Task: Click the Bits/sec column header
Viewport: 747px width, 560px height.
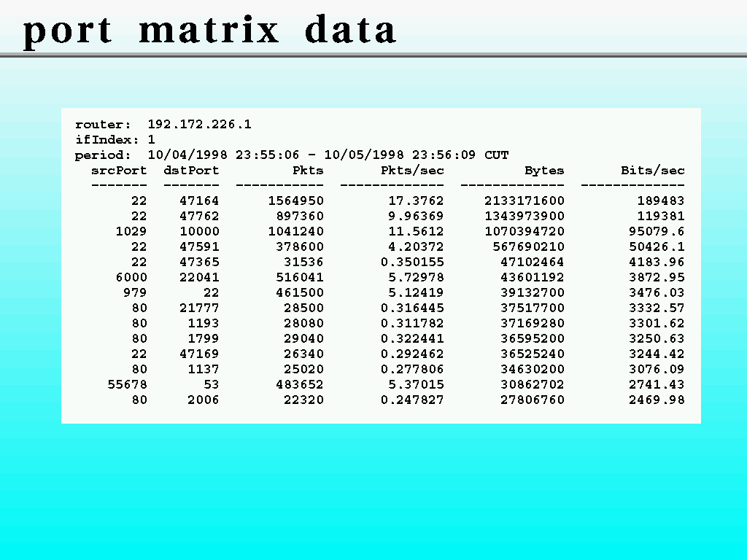Action: [653, 171]
